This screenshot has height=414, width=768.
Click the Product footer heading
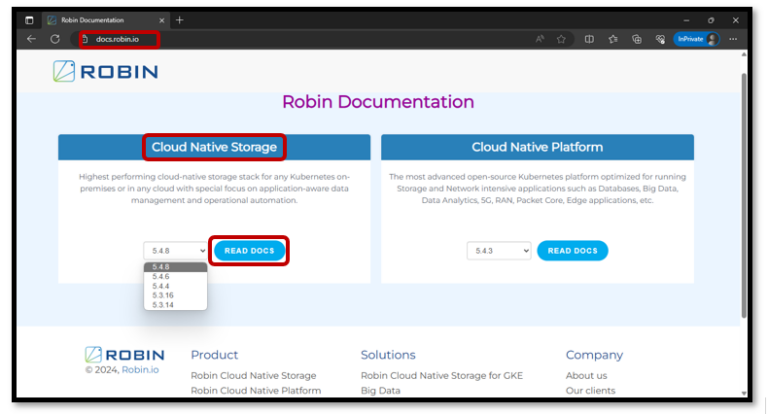coord(214,355)
